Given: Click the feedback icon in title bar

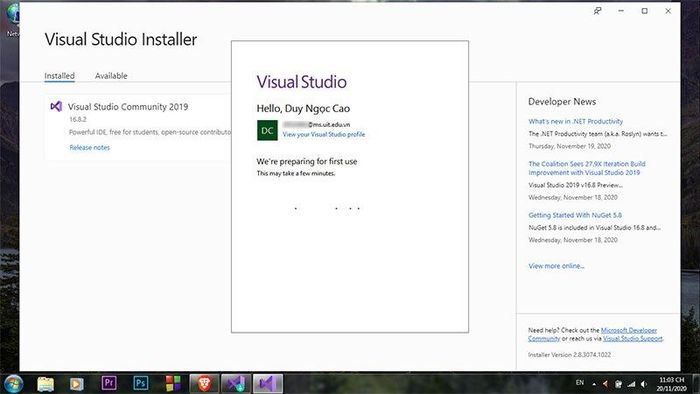Looking at the screenshot, I should point(597,11).
